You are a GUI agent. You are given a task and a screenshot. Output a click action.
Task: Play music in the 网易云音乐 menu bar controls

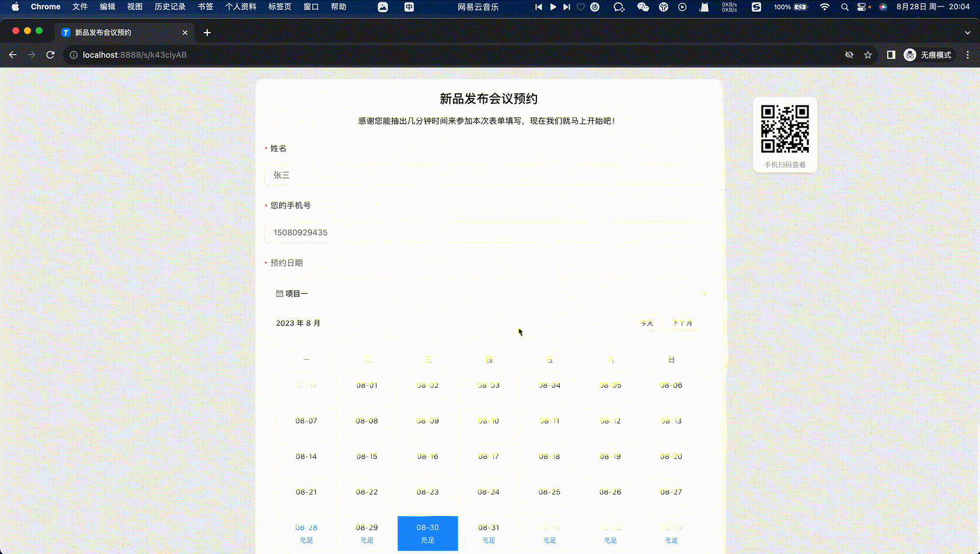pyautogui.click(x=553, y=7)
